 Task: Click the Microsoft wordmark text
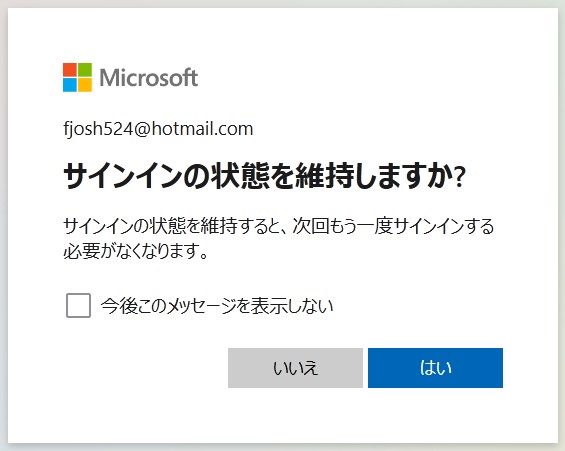(x=148, y=78)
